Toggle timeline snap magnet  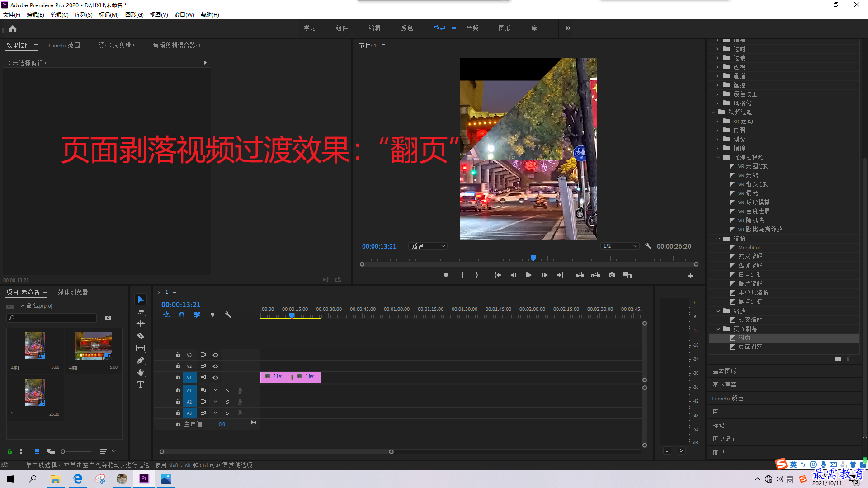coord(182,314)
